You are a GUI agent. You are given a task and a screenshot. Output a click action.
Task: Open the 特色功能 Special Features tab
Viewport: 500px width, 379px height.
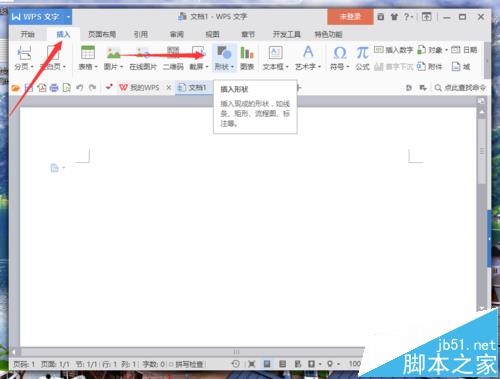pyautogui.click(x=328, y=34)
